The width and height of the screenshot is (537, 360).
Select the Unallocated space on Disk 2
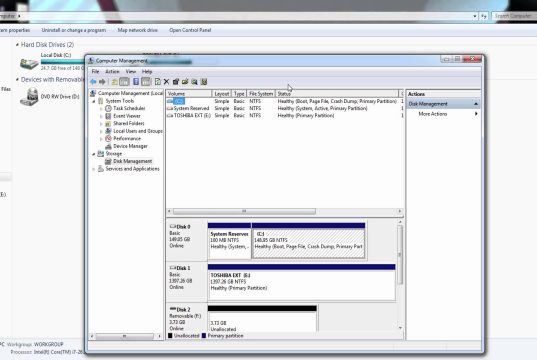(x=262, y=319)
